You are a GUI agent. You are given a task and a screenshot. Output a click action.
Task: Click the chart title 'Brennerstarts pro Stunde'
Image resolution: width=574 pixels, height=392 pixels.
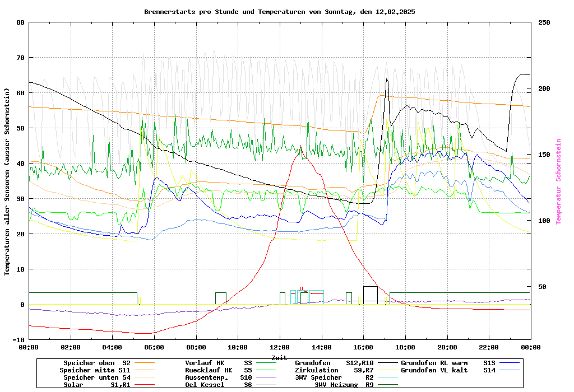point(279,12)
